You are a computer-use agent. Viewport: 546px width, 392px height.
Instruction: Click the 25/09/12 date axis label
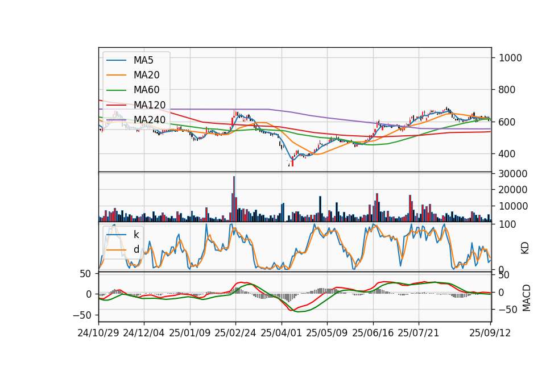[x=490, y=333]
